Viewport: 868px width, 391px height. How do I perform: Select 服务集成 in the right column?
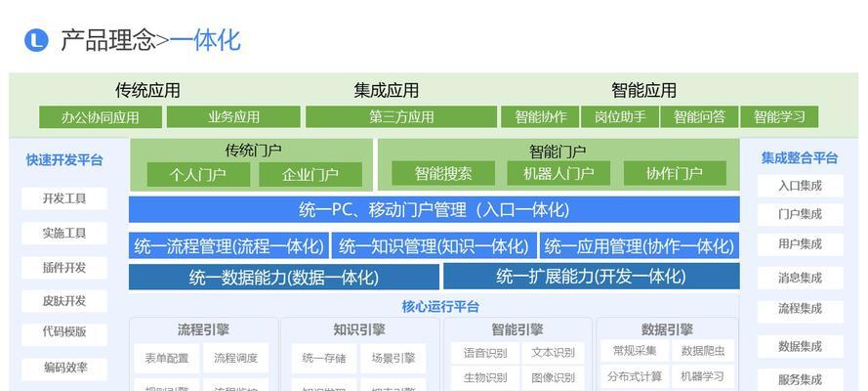pos(801,380)
